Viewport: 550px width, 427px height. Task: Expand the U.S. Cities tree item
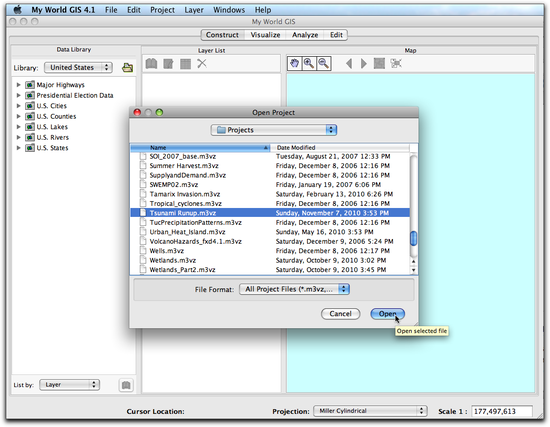pyautogui.click(x=19, y=106)
